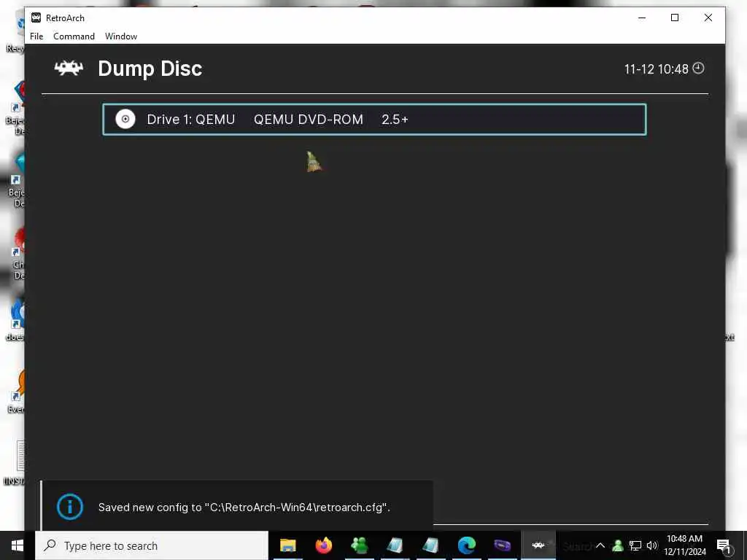Open the purple Game Boy Advance taskbar icon
747x560 pixels.
pyautogui.click(x=502, y=545)
